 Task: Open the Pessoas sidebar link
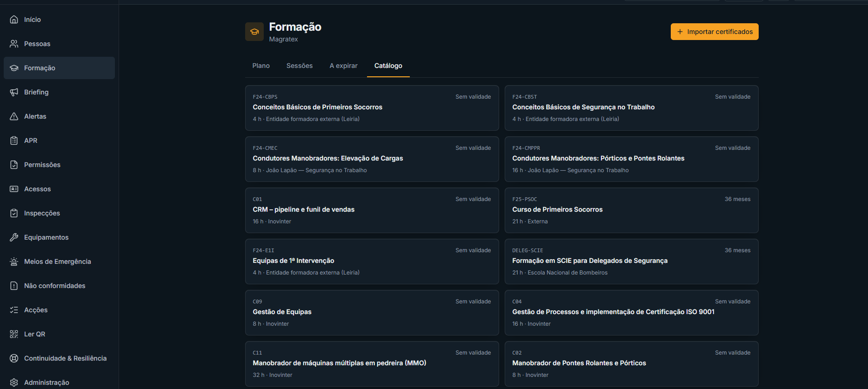(59, 44)
